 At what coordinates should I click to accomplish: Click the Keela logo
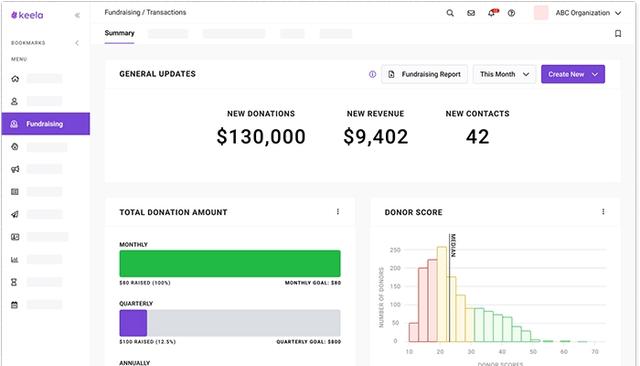click(x=27, y=15)
